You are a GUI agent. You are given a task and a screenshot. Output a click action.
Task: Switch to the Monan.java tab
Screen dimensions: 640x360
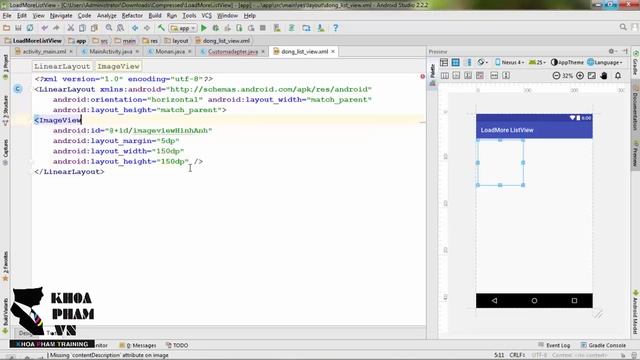(x=170, y=51)
